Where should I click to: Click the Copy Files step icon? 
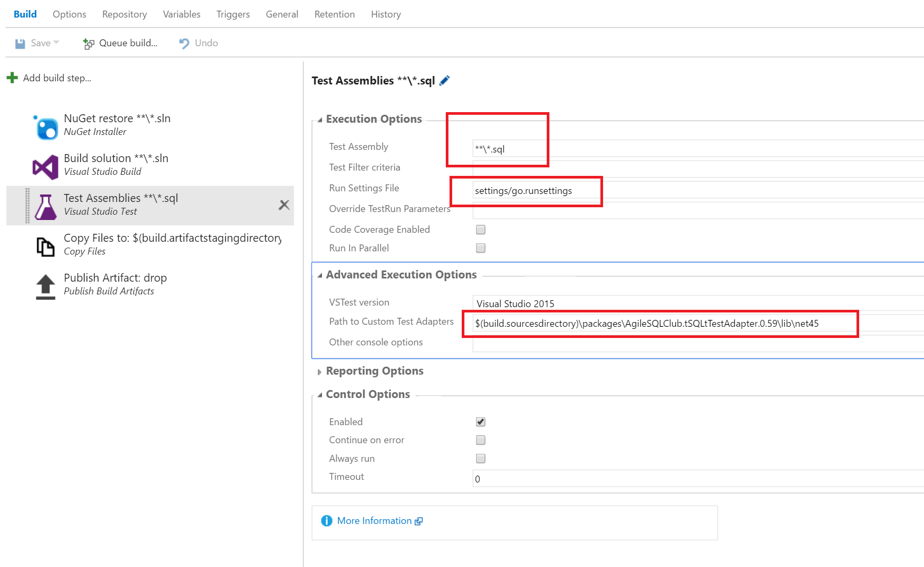(x=46, y=247)
